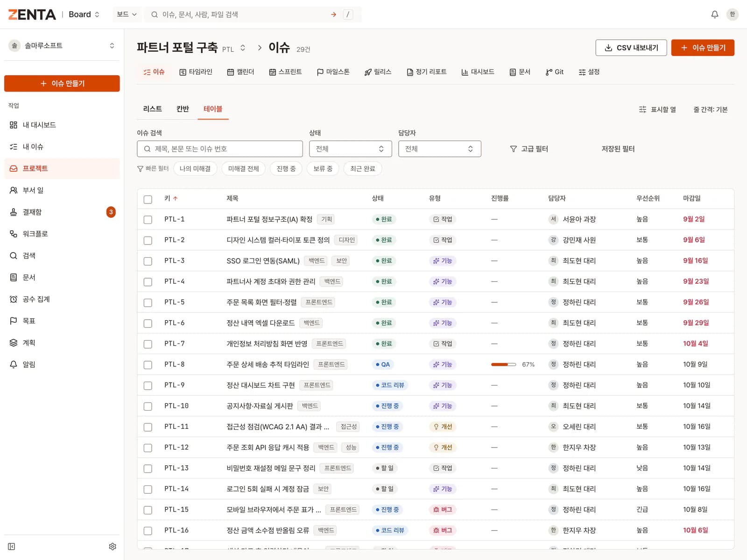
Task: Expand the Board product switcher
Action: 84,14
